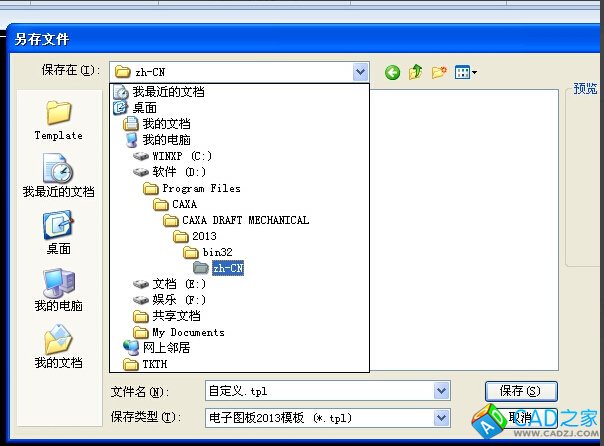Open My Documents (我的文档) in places bar

(x=58, y=345)
